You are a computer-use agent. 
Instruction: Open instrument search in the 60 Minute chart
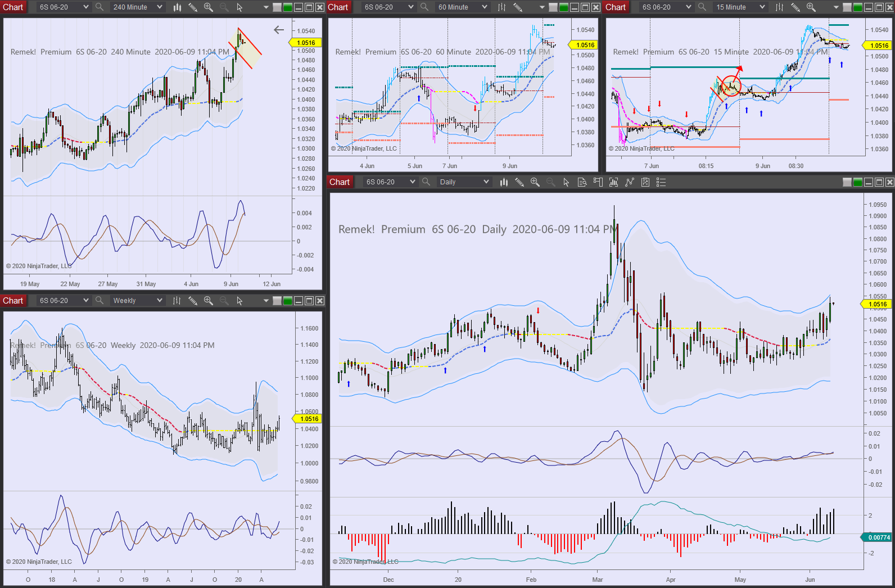point(424,7)
